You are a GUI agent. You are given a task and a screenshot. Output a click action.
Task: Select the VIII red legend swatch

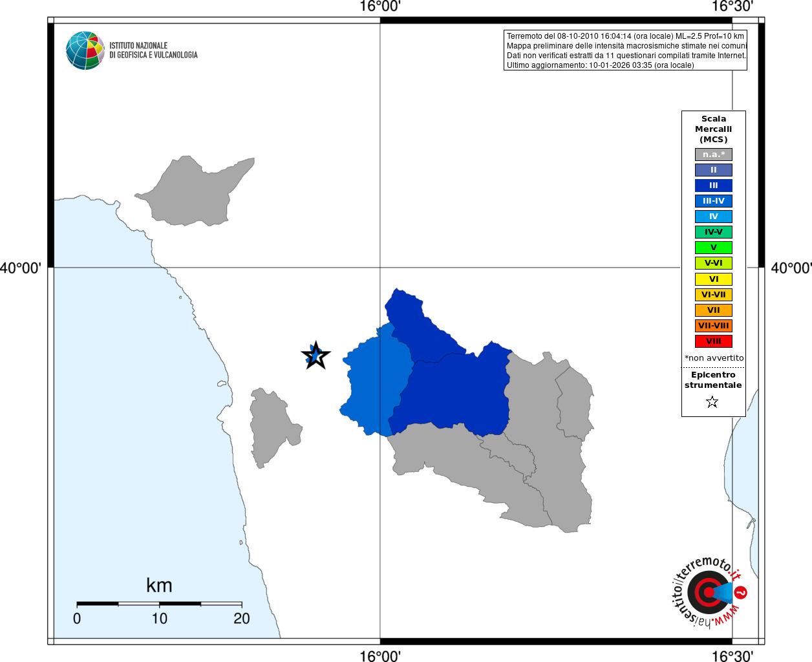pyautogui.click(x=714, y=341)
